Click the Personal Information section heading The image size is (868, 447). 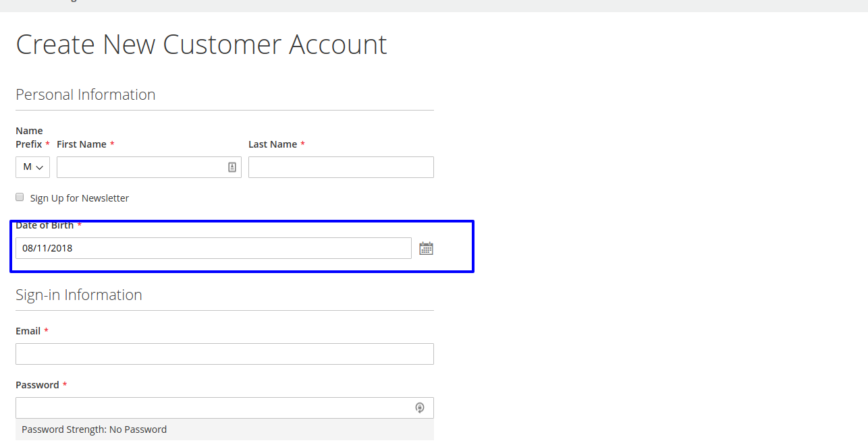click(x=85, y=94)
